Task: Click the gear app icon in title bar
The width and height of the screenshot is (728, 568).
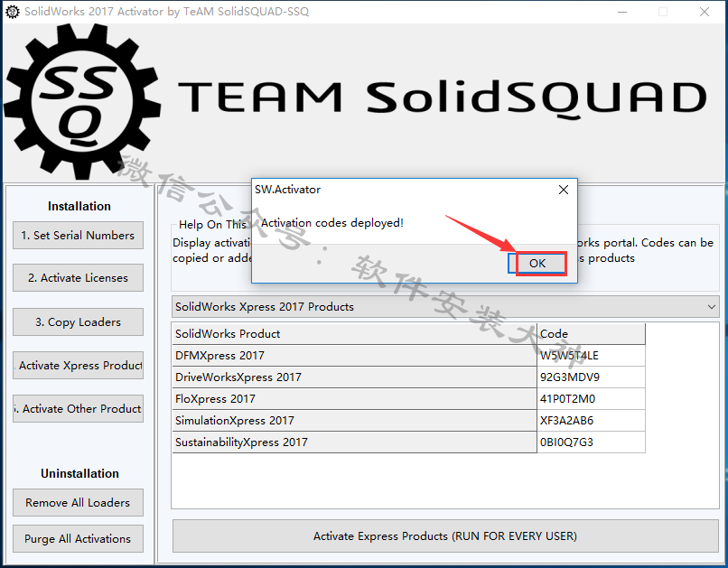Action: 12,12
